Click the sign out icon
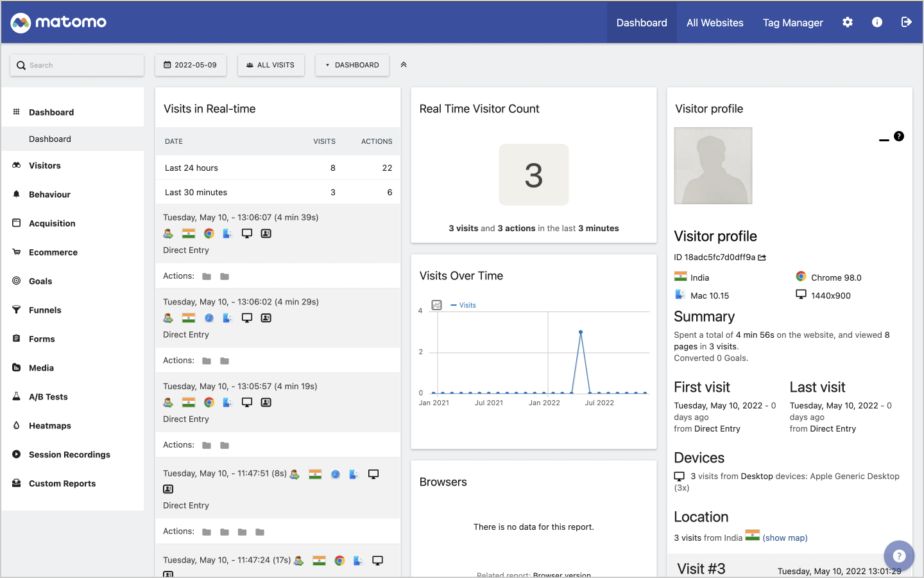The width and height of the screenshot is (924, 578). point(906,22)
